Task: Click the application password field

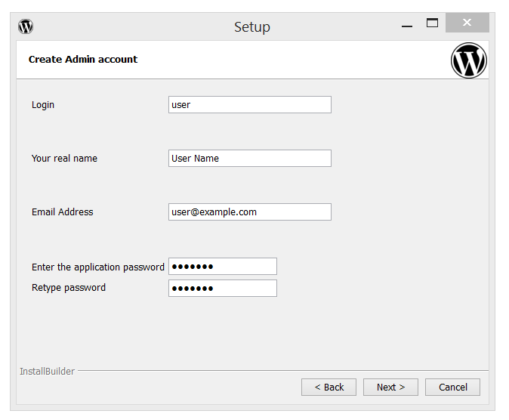Action: tap(222, 267)
